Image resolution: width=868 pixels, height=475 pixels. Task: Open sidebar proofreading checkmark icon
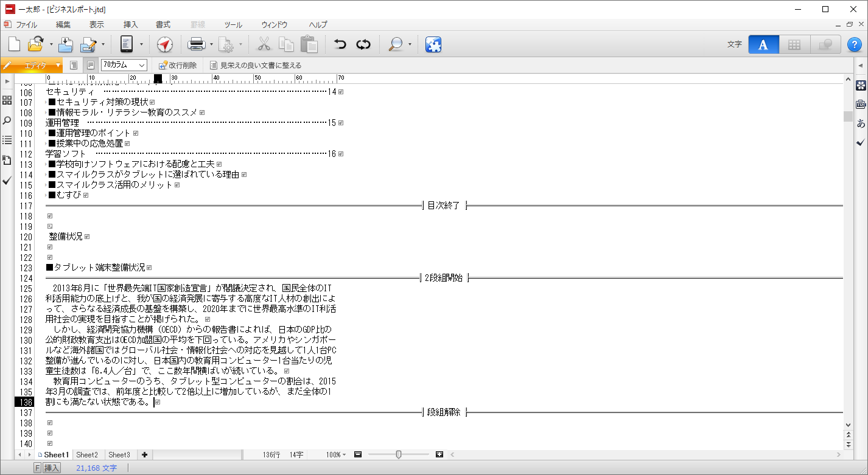pos(7,181)
